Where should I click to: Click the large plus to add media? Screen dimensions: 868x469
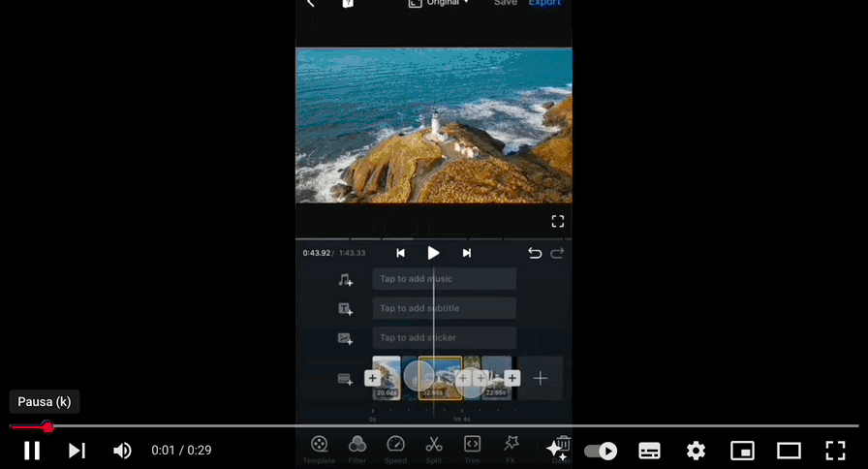[541, 378]
